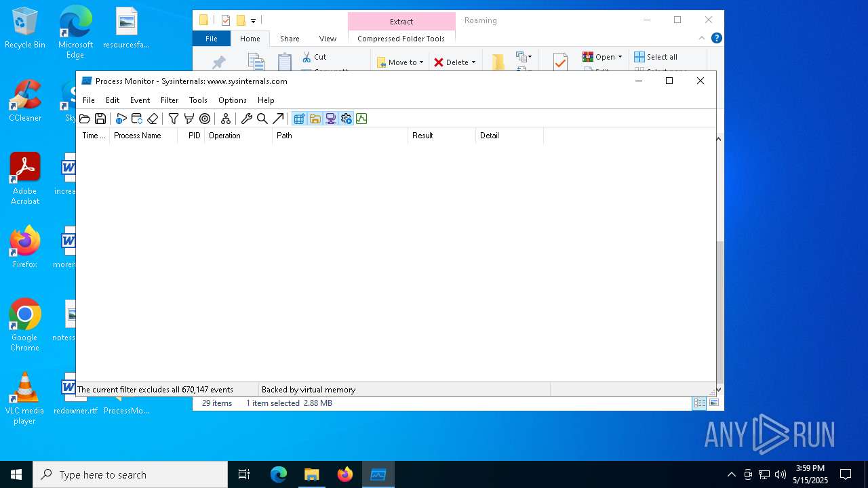Open the Recycle Bin desktop icon

click(x=25, y=28)
